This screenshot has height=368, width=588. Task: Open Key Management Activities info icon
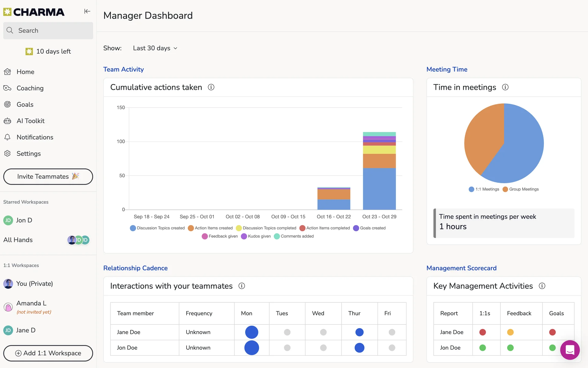542,286
